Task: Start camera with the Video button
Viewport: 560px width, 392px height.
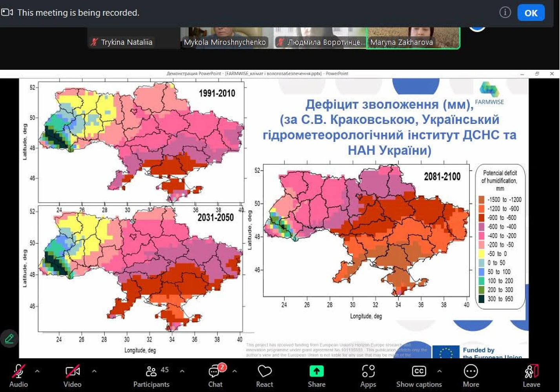Action: tap(73, 376)
